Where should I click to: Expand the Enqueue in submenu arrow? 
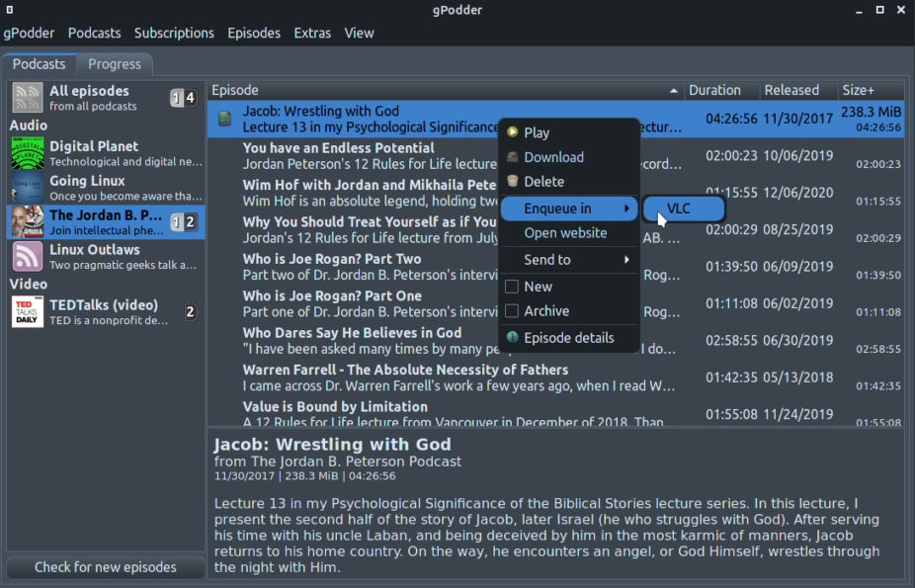[x=626, y=209]
